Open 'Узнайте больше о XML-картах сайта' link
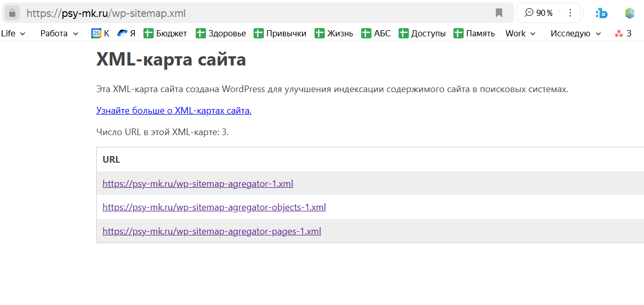This screenshot has width=644, height=305. [x=174, y=111]
